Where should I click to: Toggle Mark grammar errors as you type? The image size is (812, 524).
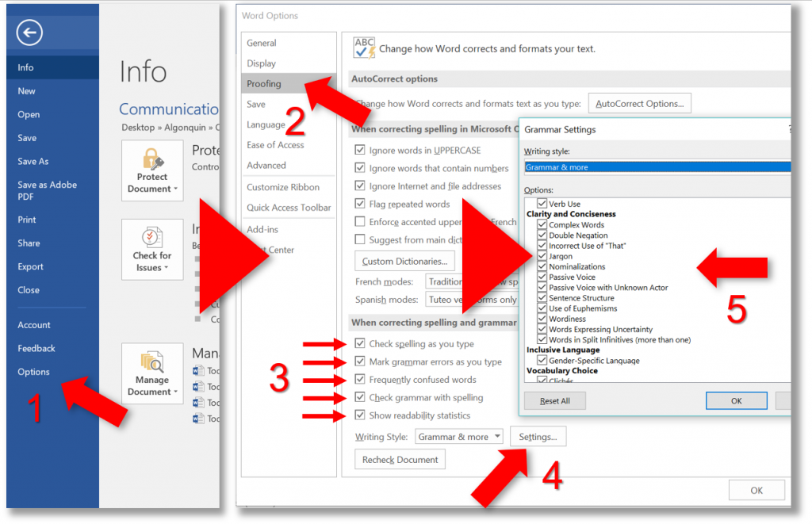pyautogui.click(x=360, y=361)
